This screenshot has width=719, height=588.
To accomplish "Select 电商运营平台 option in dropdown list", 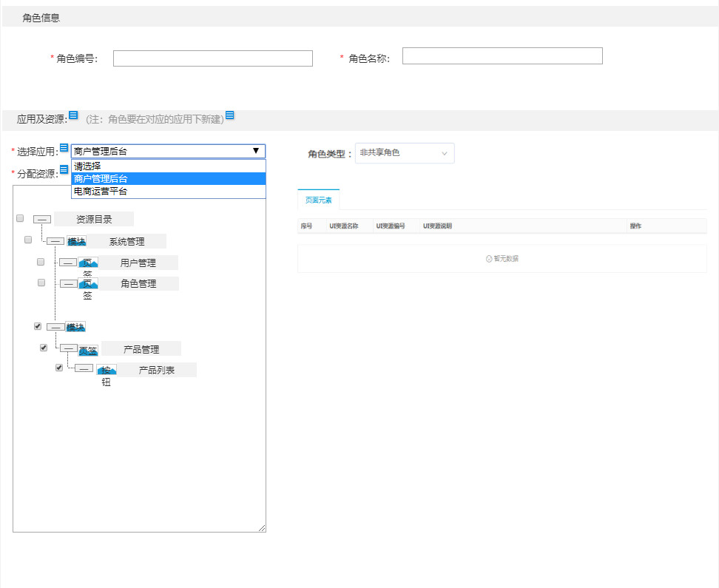I will click(x=169, y=192).
